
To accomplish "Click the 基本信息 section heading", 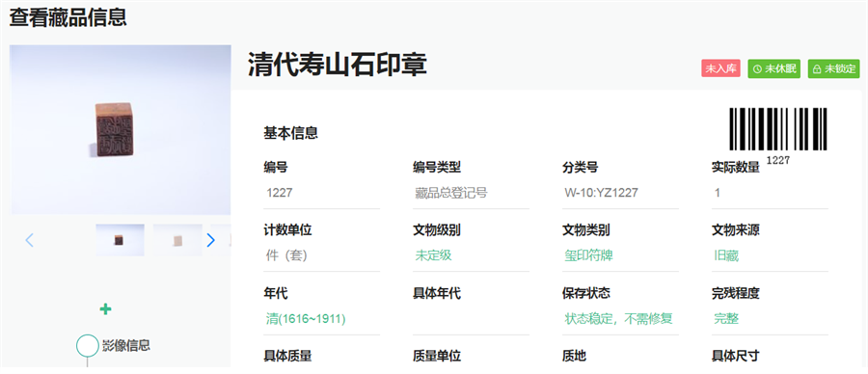I will 290,133.
